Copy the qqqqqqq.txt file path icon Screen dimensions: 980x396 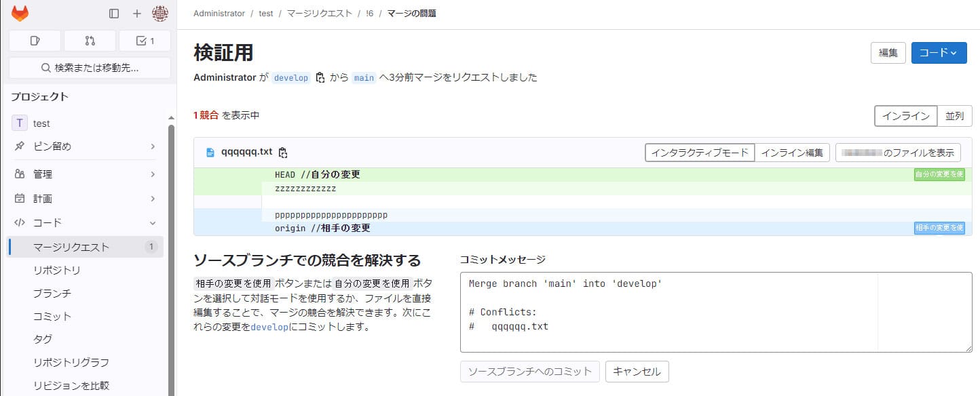(283, 152)
